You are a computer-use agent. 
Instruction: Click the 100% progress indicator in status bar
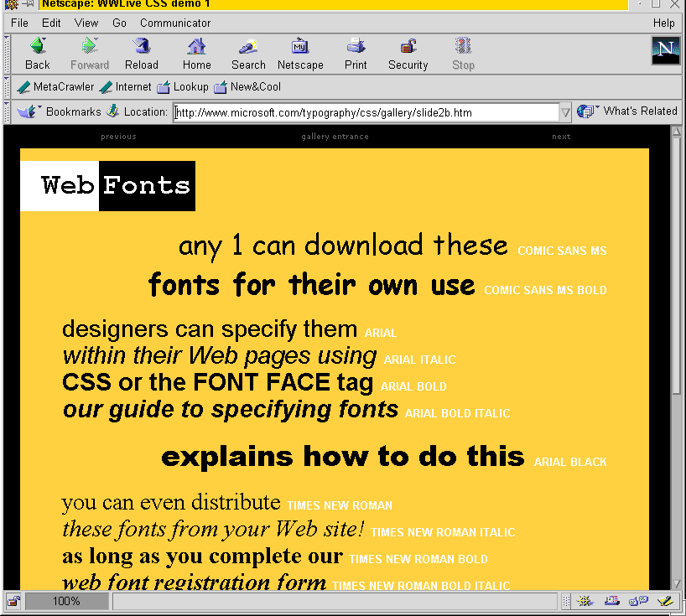pos(66,601)
